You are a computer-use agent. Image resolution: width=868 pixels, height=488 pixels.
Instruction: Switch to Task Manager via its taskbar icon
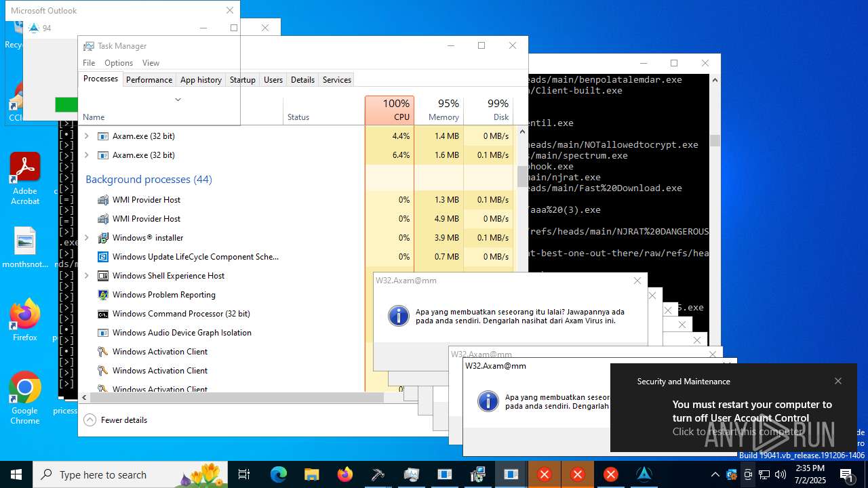click(411, 474)
